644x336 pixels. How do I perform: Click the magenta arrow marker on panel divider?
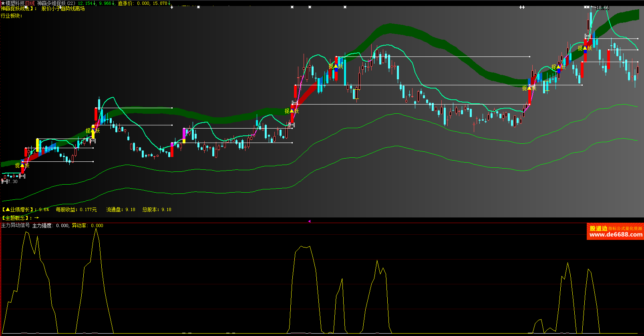pyautogui.click(x=309, y=221)
